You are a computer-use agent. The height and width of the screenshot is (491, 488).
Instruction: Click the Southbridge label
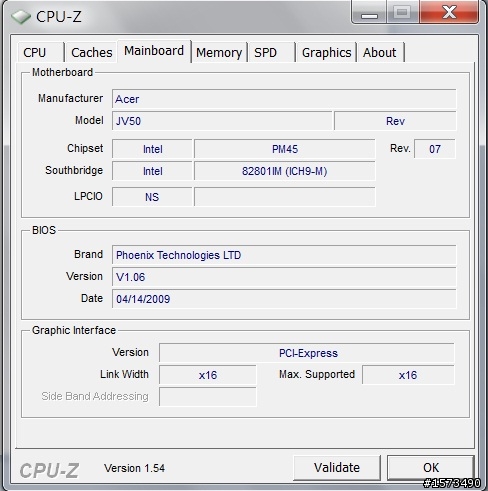tap(74, 170)
